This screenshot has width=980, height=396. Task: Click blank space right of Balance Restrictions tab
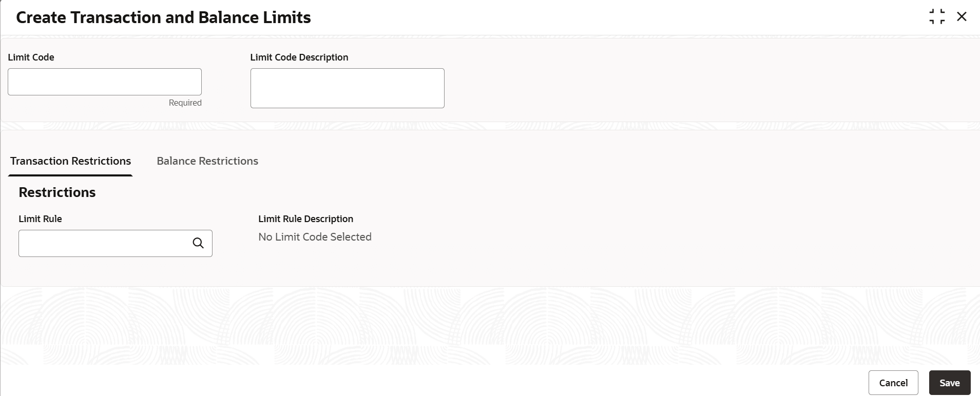click(565, 161)
